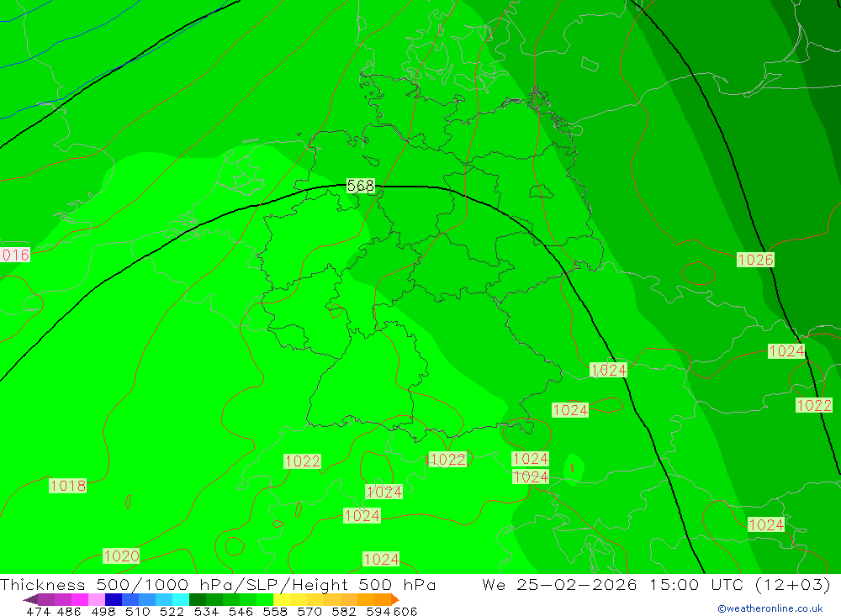Click the 594 legend value
Screen dimensions: 841x616
[378, 612]
